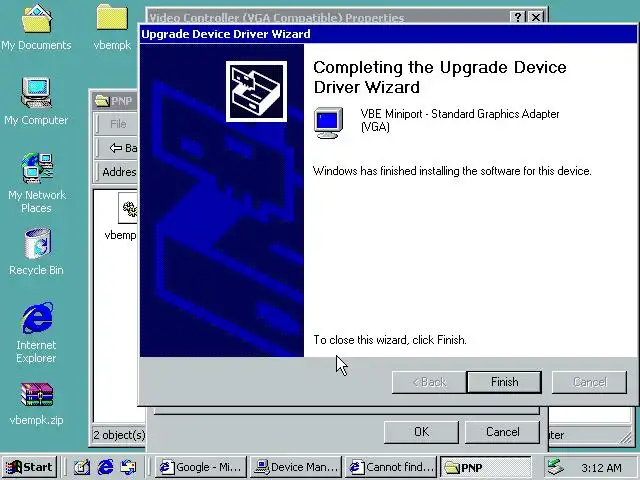Image resolution: width=640 pixels, height=480 pixels.
Task: Click the VBE Miniport Standard Graphics Adapter text
Action: (460, 120)
